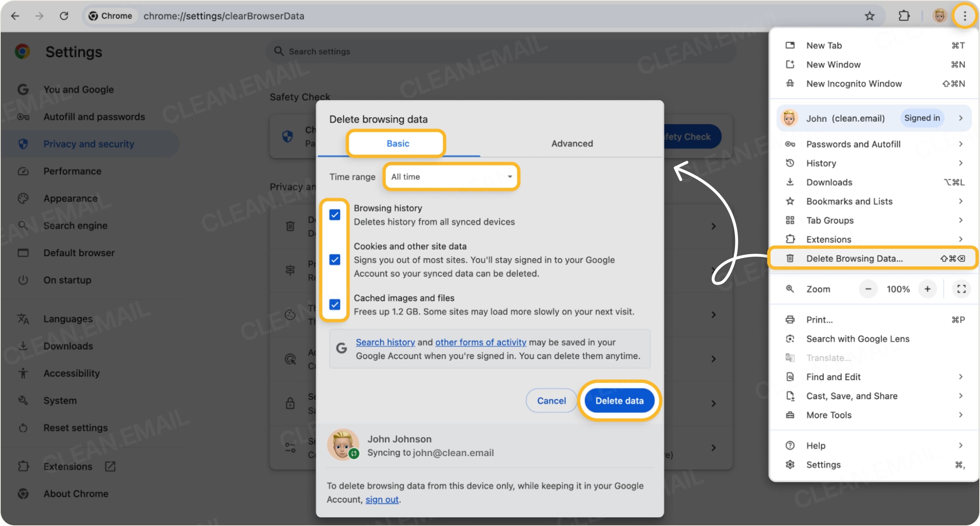Open History from the Chrome menu clock icon
The image size is (980, 526).
(790, 163)
